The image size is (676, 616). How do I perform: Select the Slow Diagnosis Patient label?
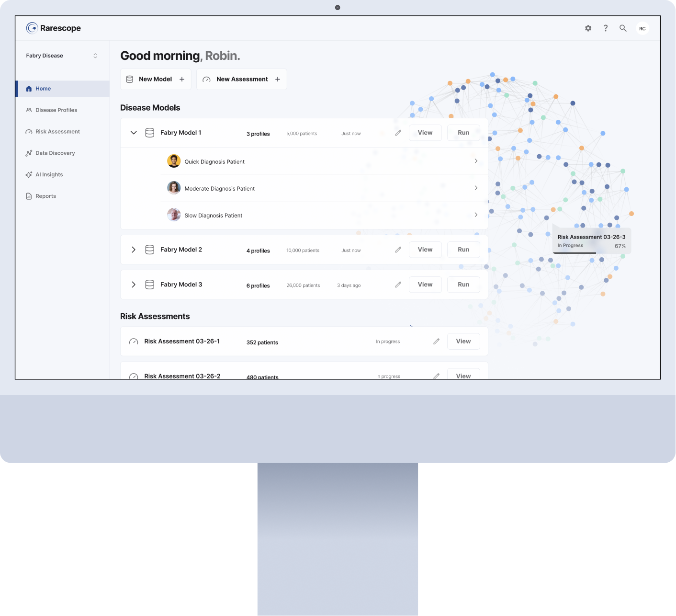pos(214,216)
